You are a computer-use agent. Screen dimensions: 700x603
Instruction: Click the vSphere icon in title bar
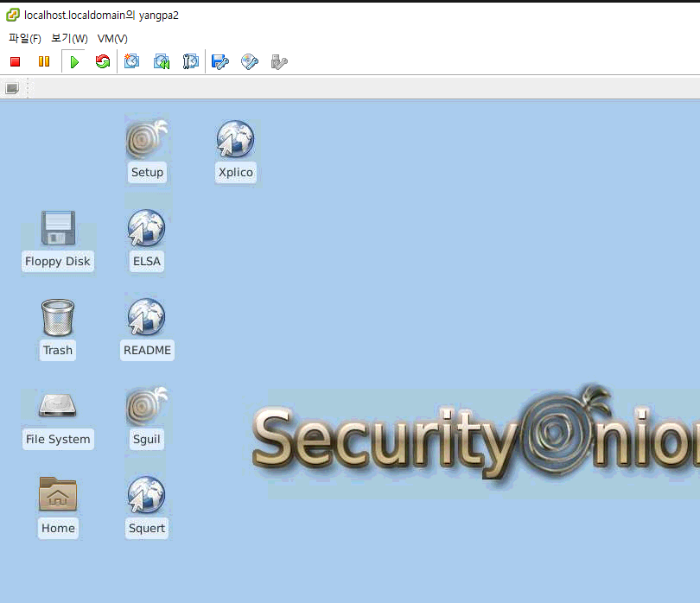pos(12,15)
